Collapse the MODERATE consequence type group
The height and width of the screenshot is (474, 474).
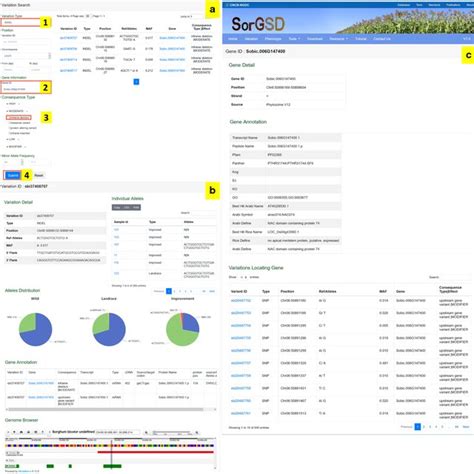point(17,111)
